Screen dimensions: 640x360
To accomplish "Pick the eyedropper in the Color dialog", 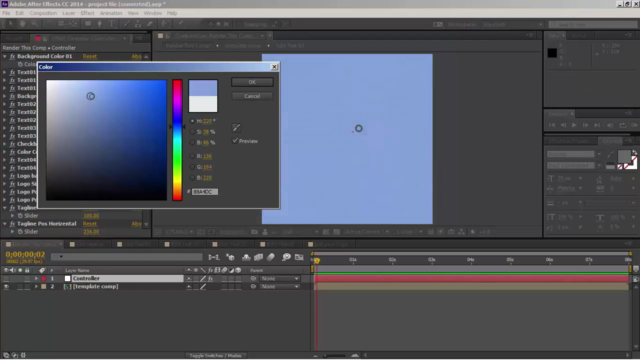I will click(x=236, y=128).
